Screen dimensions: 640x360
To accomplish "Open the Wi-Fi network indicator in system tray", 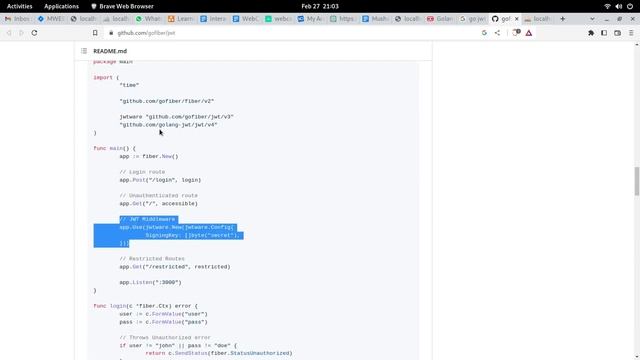I will pyautogui.click(x=607, y=6).
